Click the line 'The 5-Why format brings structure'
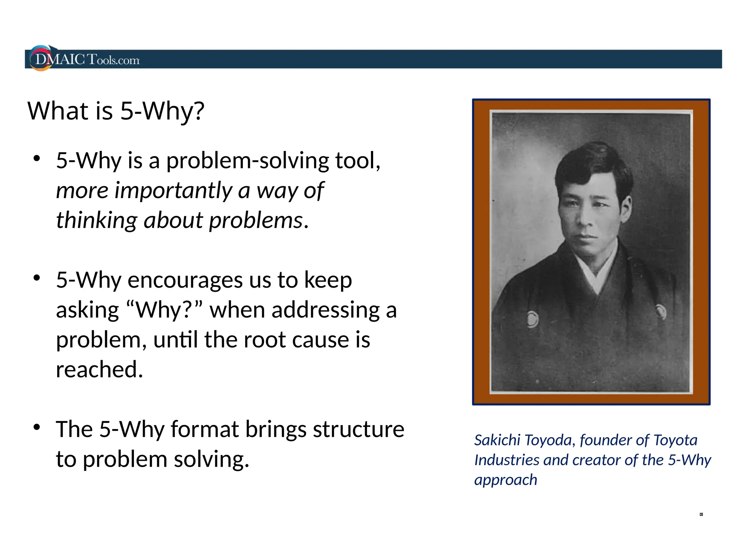 click(230, 429)
